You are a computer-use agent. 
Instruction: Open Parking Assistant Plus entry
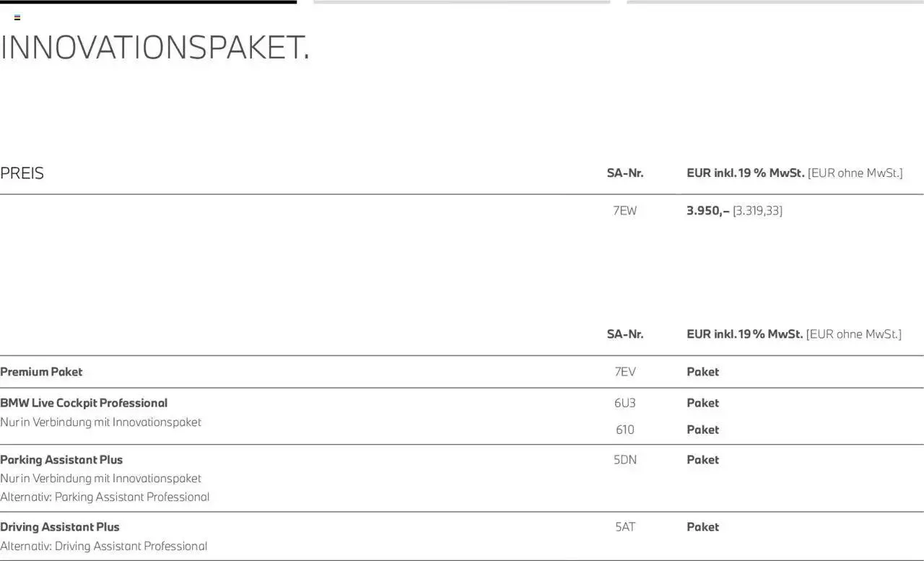pyautogui.click(x=61, y=460)
